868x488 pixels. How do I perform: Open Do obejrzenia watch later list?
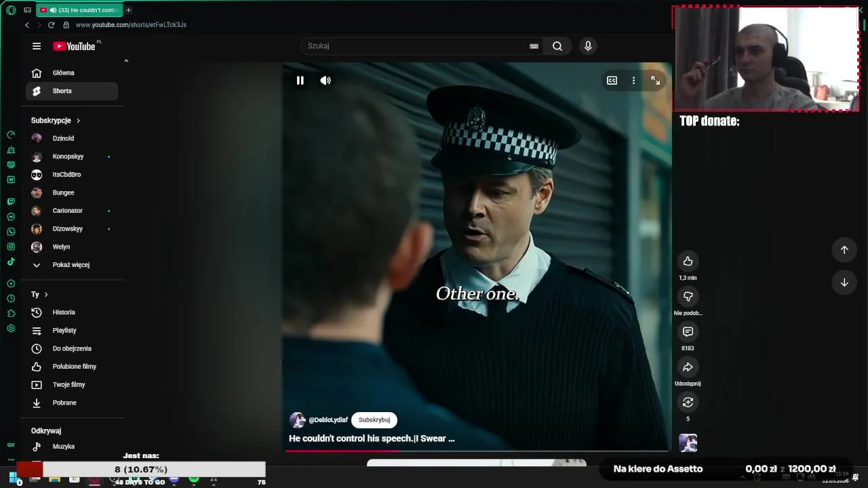(x=72, y=348)
